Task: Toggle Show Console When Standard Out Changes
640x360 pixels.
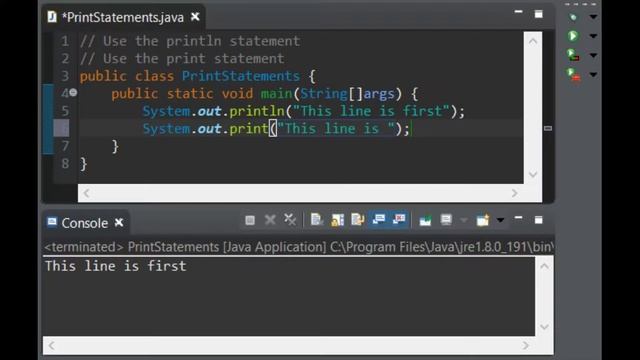Action: 378,219
